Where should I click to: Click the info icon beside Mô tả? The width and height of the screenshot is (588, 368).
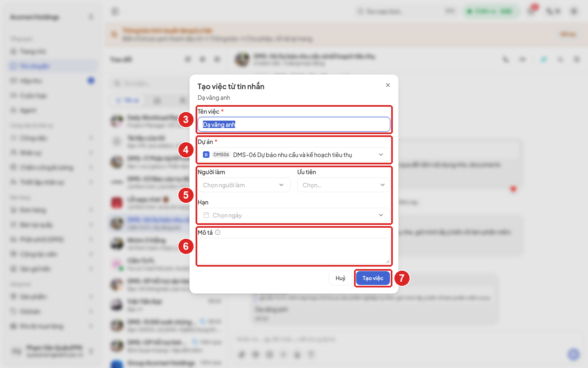pos(218,232)
